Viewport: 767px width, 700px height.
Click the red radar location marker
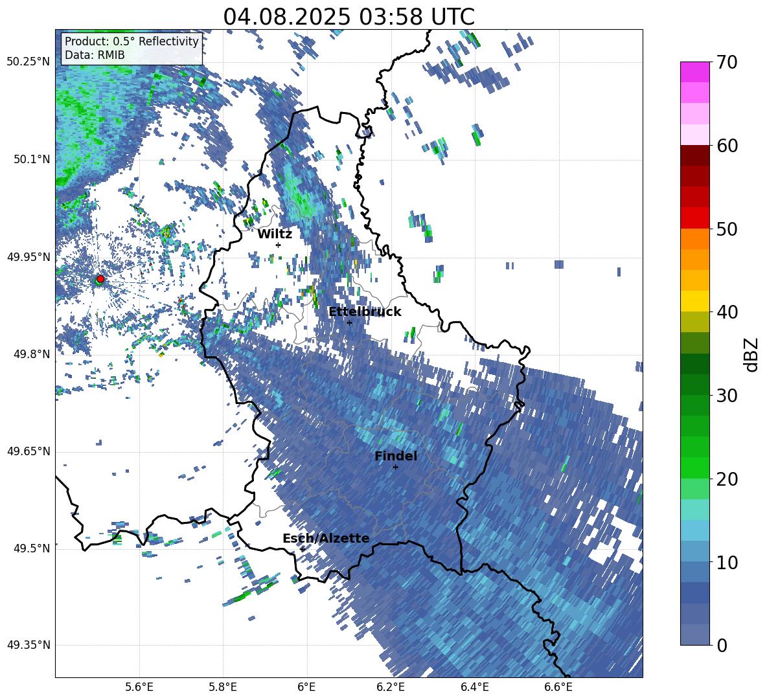click(x=100, y=279)
